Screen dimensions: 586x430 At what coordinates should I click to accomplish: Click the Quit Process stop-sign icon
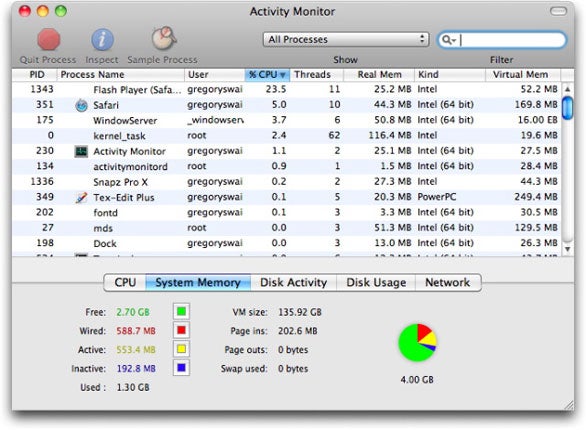(49, 39)
